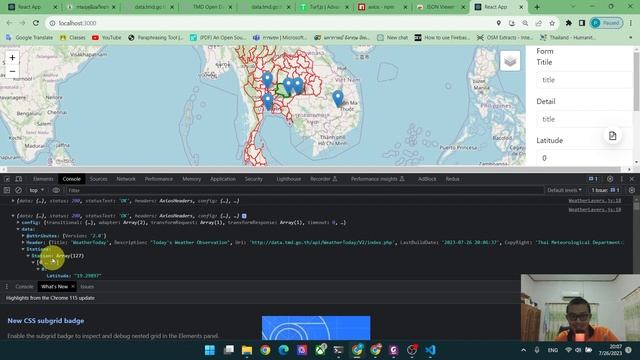Open Microsoft Edge from taskbar
This screenshot has width=640, height=360.
283,350
